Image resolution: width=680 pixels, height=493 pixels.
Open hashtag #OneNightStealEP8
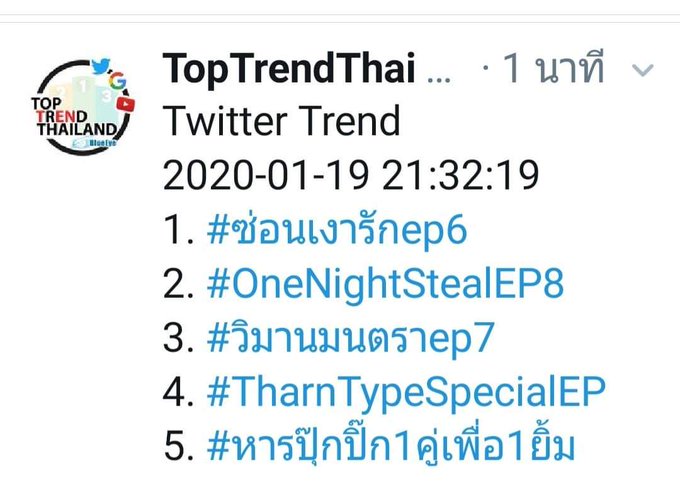click(x=385, y=284)
